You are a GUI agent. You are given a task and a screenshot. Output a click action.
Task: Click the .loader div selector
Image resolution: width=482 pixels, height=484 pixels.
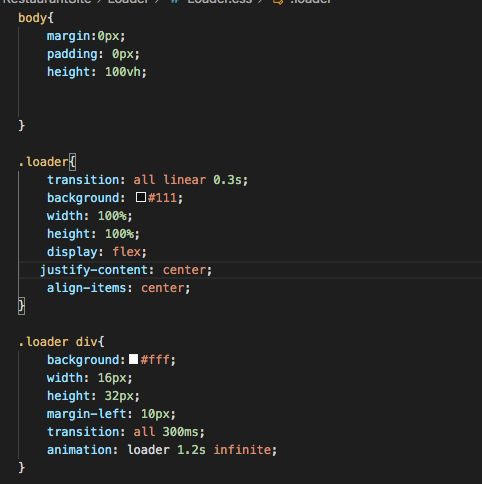(58, 342)
